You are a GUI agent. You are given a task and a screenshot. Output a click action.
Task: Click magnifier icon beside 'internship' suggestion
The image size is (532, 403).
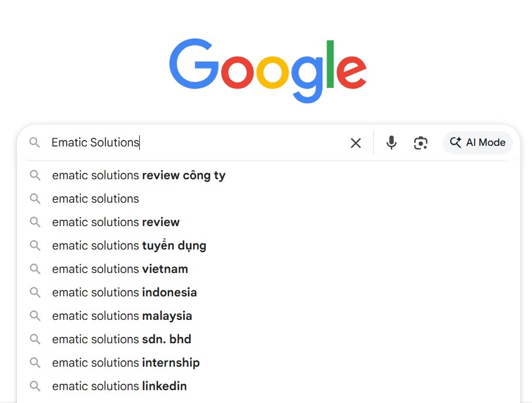tap(35, 363)
